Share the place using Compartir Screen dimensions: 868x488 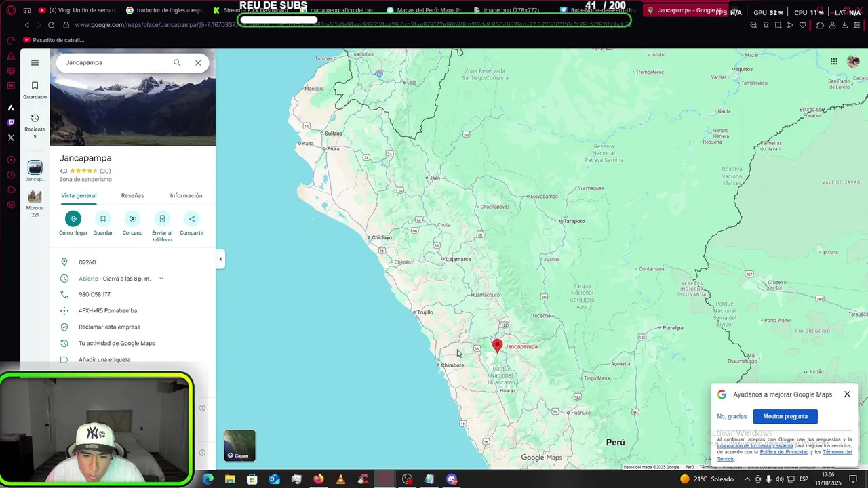click(191, 224)
